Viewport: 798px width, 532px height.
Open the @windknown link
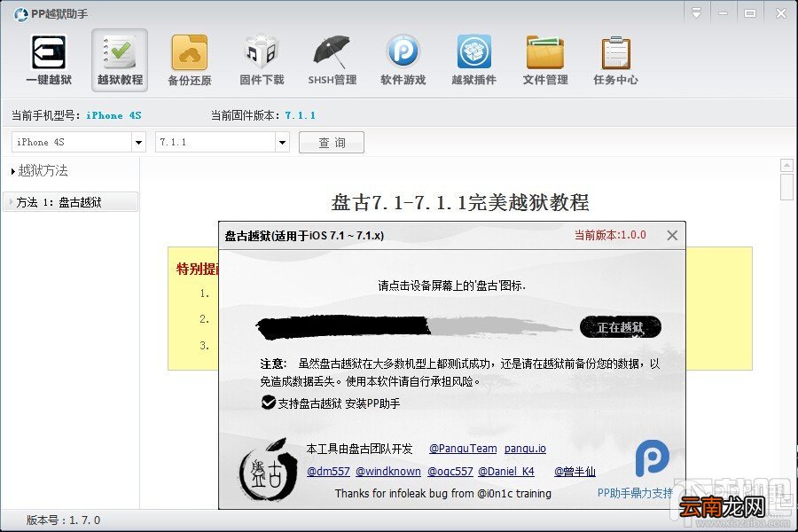point(388,472)
